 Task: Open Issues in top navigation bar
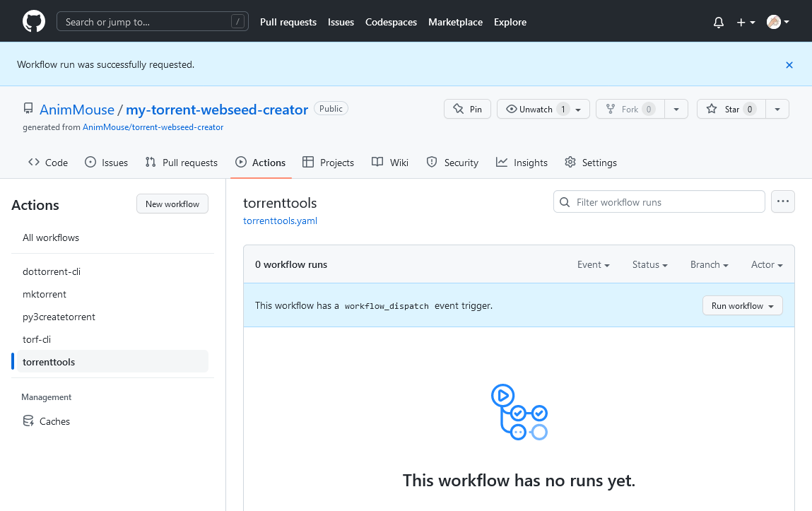(x=341, y=22)
